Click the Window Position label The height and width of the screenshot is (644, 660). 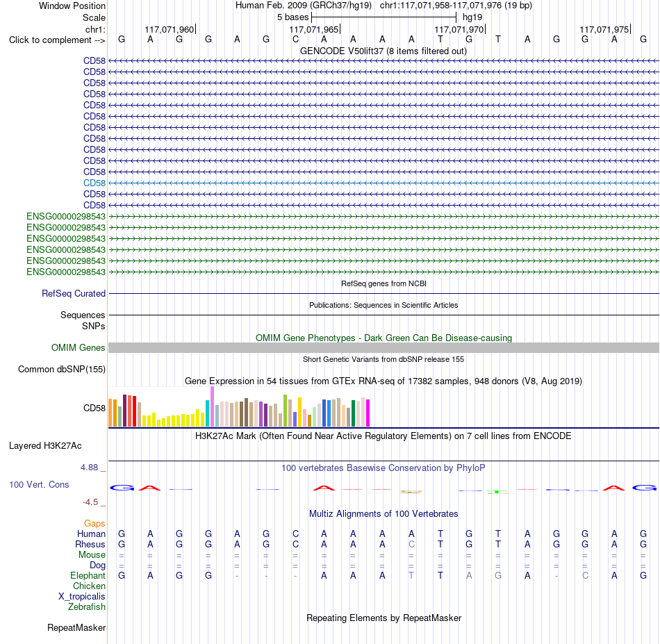tap(72, 6)
